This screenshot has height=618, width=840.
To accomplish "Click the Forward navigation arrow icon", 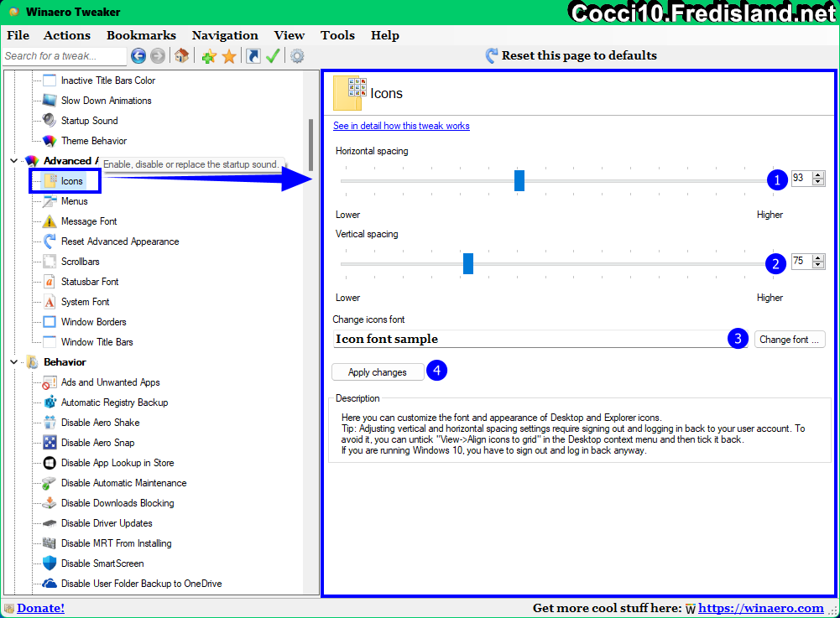I will pyautogui.click(x=158, y=55).
